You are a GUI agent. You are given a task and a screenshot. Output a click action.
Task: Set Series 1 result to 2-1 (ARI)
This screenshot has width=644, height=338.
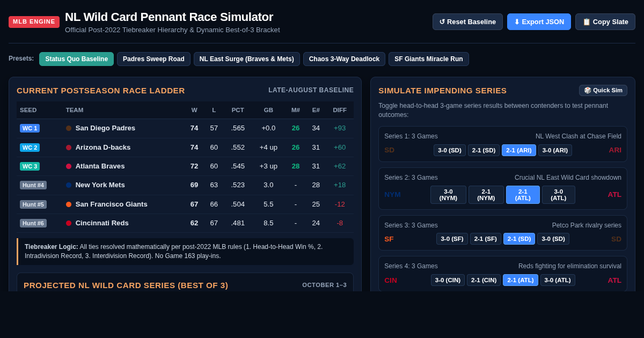click(x=519, y=150)
